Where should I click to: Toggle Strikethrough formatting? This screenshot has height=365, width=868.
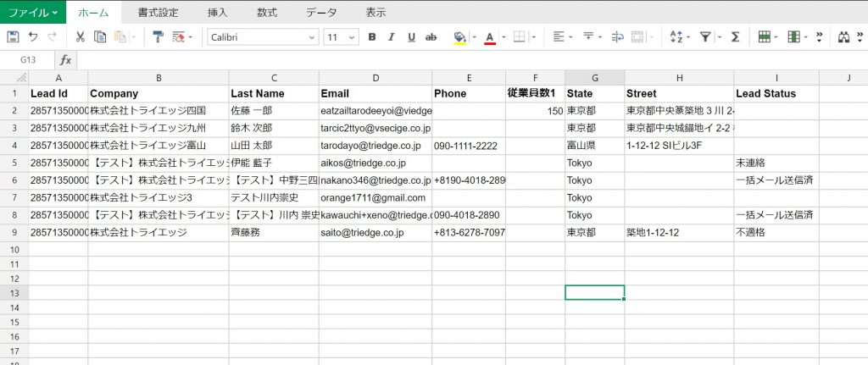coord(431,37)
